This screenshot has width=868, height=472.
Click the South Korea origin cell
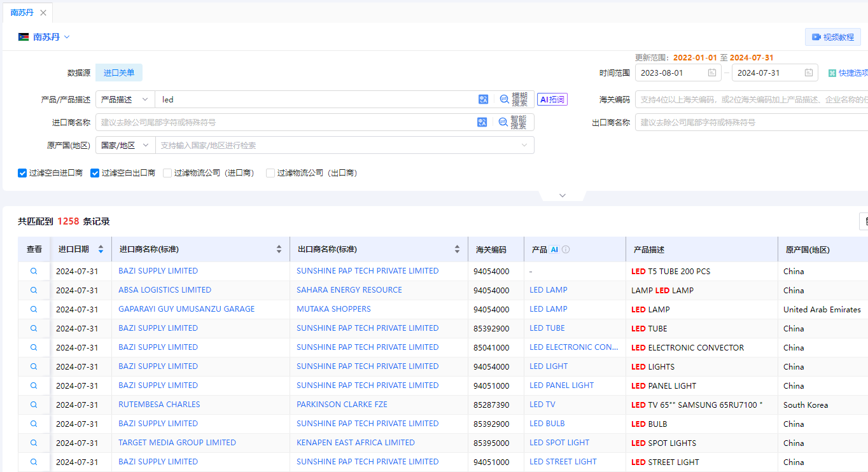[x=806, y=405]
